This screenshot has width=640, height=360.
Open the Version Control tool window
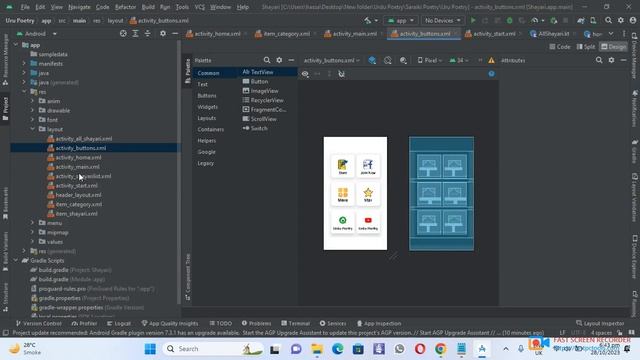click(39, 323)
